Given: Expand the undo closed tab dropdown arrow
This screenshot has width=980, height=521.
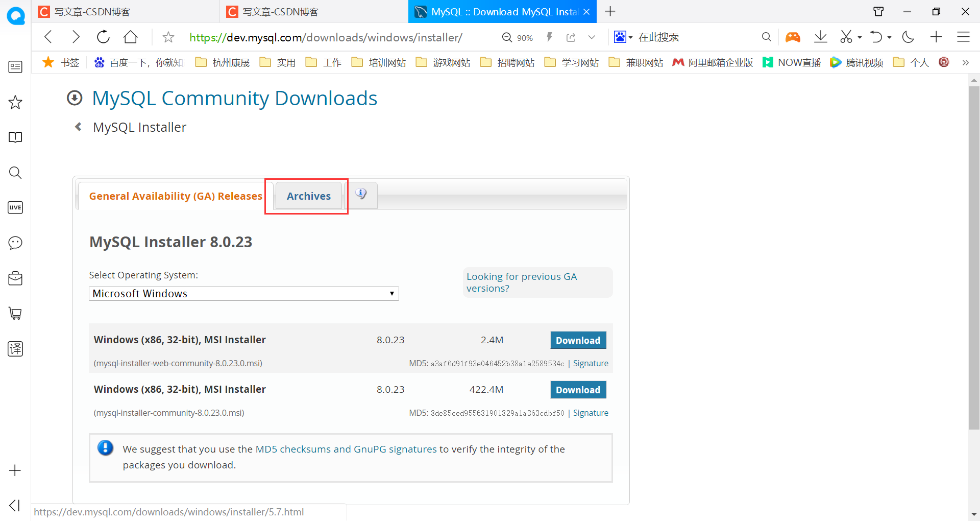Looking at the screenshot, I should pyautogui.click(x=889, y=37).
